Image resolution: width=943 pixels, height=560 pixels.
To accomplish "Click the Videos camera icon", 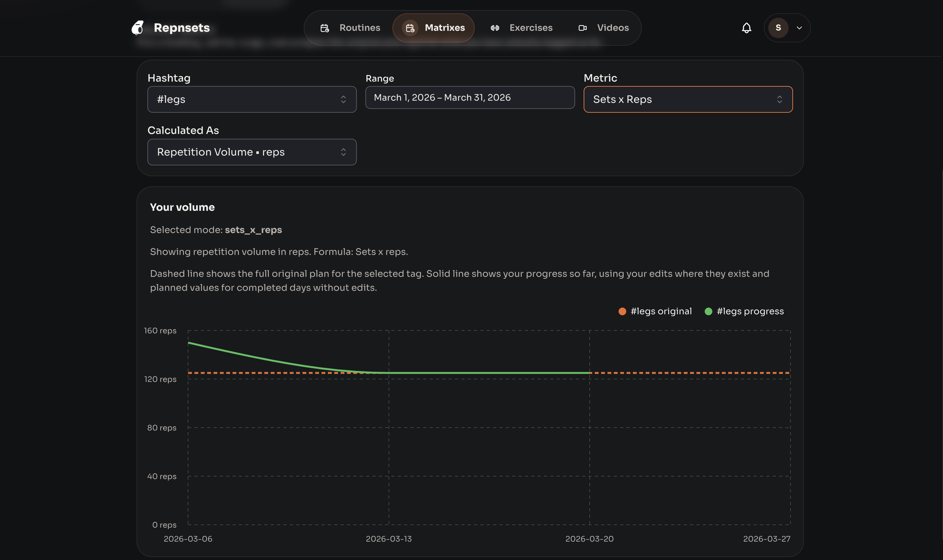I will [x=582, y=28].
